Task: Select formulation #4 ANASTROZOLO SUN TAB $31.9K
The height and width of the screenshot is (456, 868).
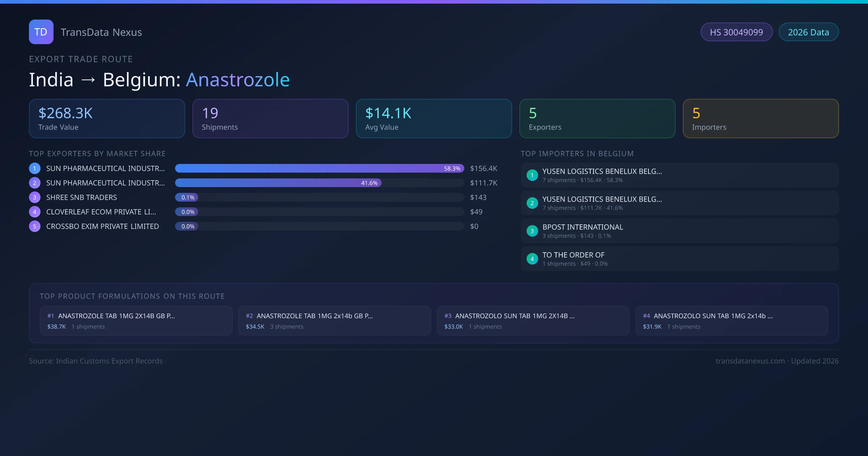Action: 731,321
